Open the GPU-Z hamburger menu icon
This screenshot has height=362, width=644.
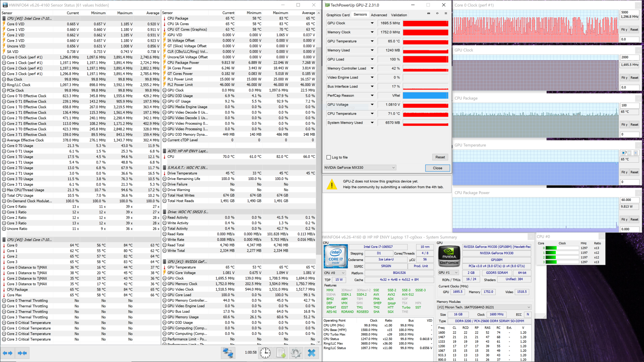click(x=446, y=13)
